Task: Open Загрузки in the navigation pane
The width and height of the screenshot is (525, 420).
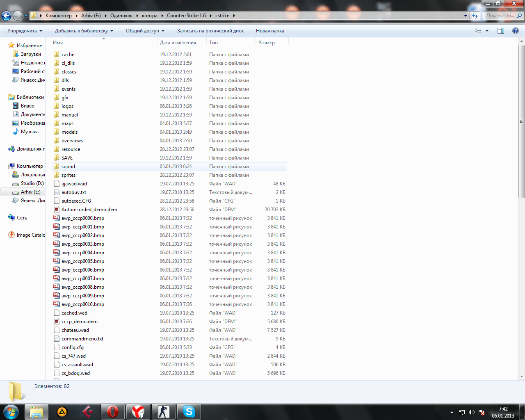Action: point(31,54)
